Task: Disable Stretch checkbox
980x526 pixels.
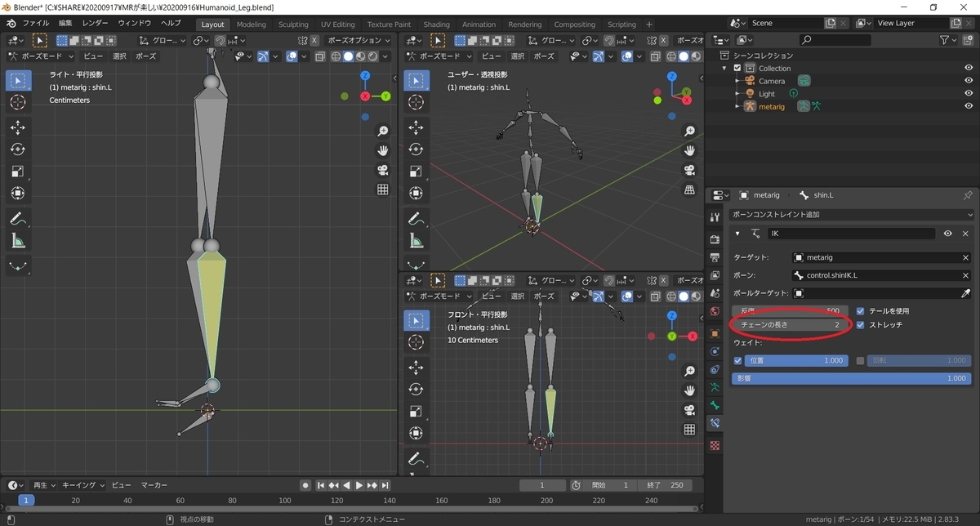Action: coord(861,325)
